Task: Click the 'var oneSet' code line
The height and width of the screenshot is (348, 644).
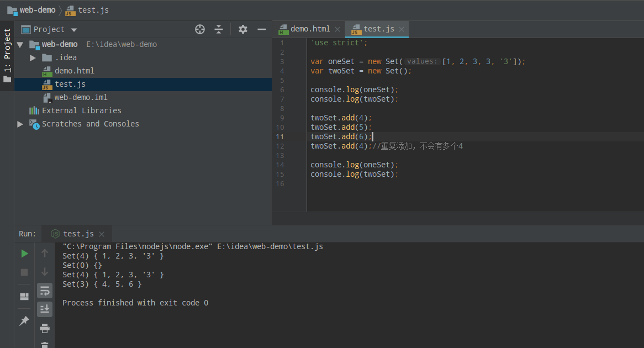Action: pyautogui.click(x=418, y=61)
